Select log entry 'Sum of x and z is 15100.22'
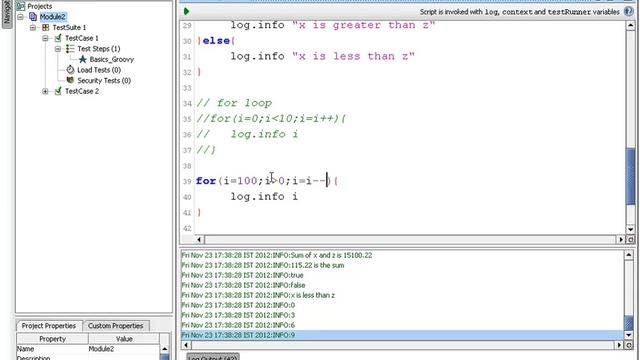 pos(277,255)
